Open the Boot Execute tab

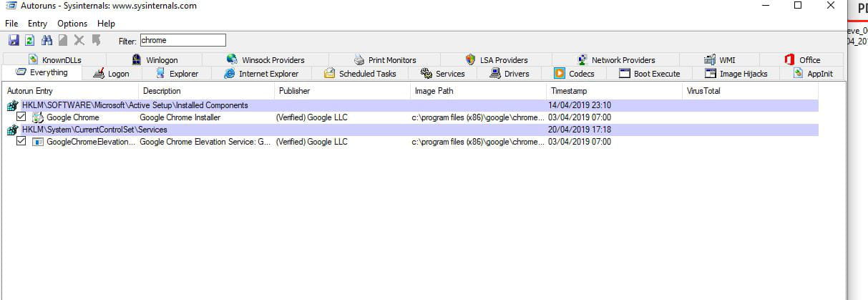click(x=649, y=74)
